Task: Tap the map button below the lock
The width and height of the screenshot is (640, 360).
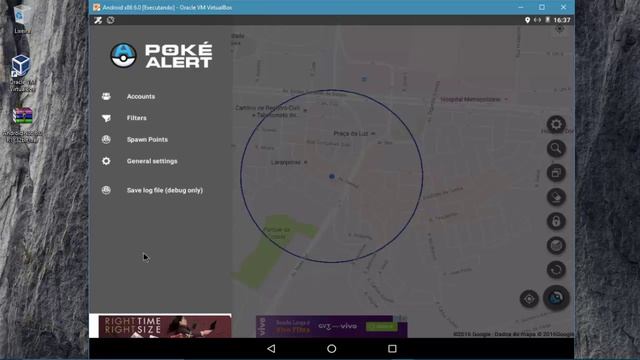Action: (556, 245)
